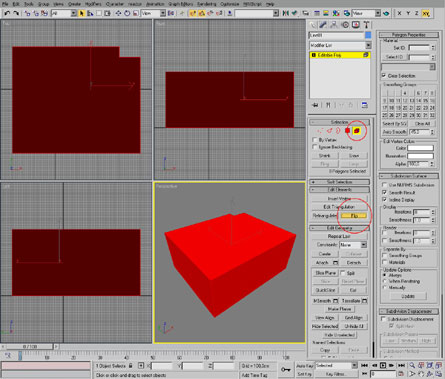
Task: Click the object color swatch beside name field
Action: [x=368, y=35]
